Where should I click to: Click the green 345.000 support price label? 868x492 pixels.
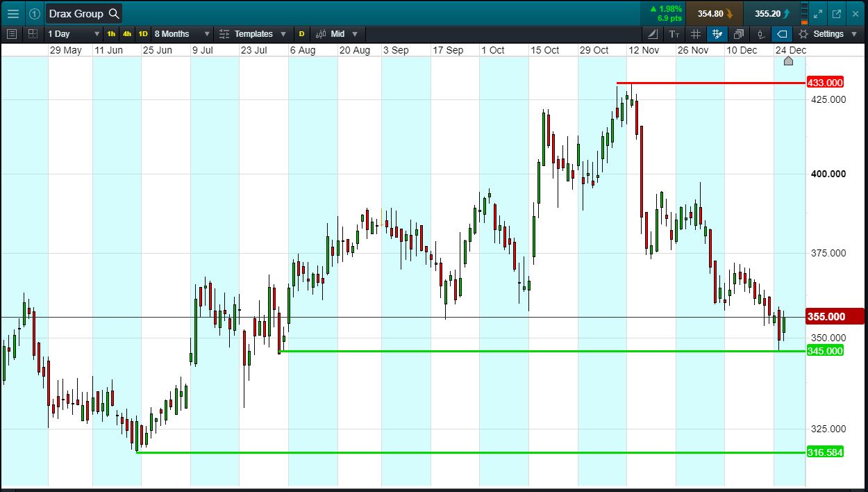tap(826, 351)
